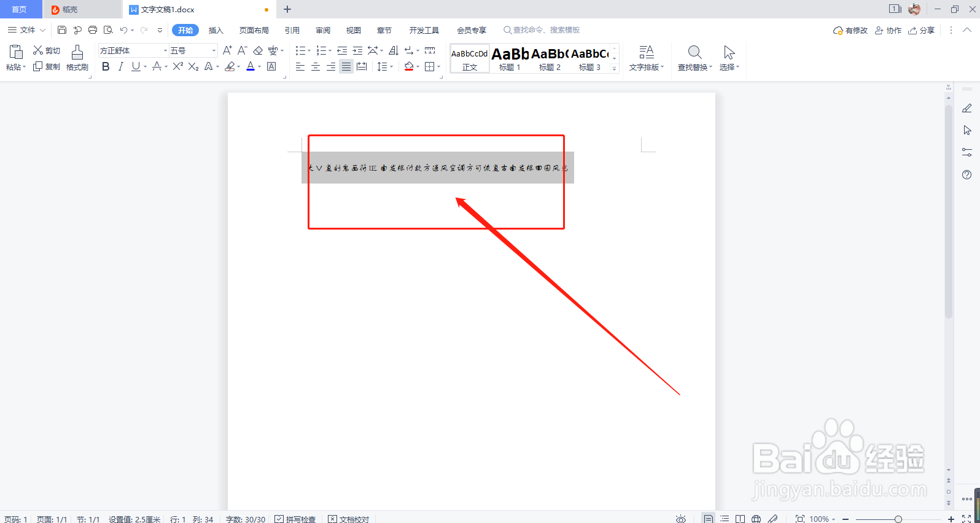Align text left icon

[300, 66]
